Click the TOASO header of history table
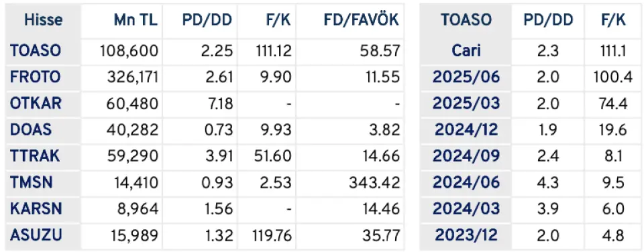644x252 pixels. 466,20
